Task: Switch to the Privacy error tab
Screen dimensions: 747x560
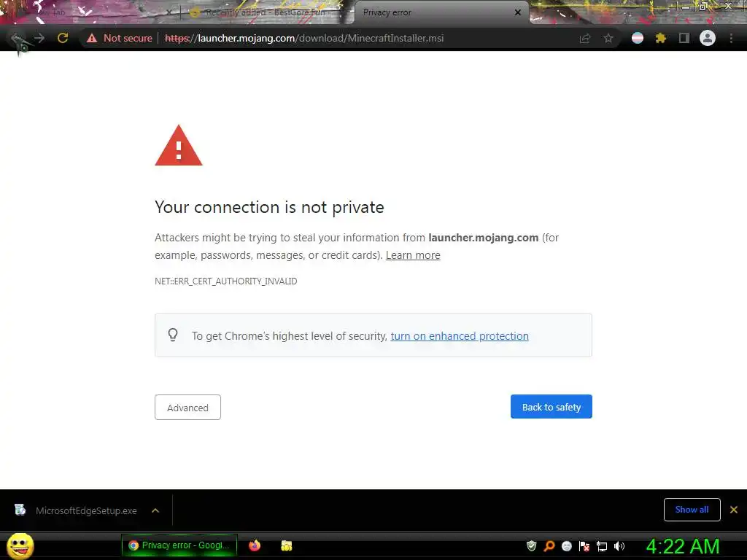Action: click(x=441, y=12)
